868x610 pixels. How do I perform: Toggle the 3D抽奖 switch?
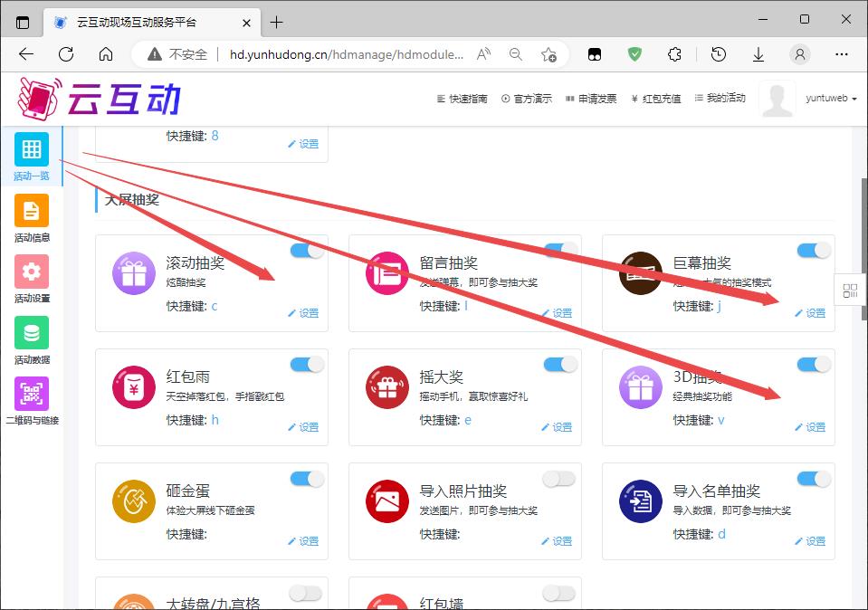814,364
